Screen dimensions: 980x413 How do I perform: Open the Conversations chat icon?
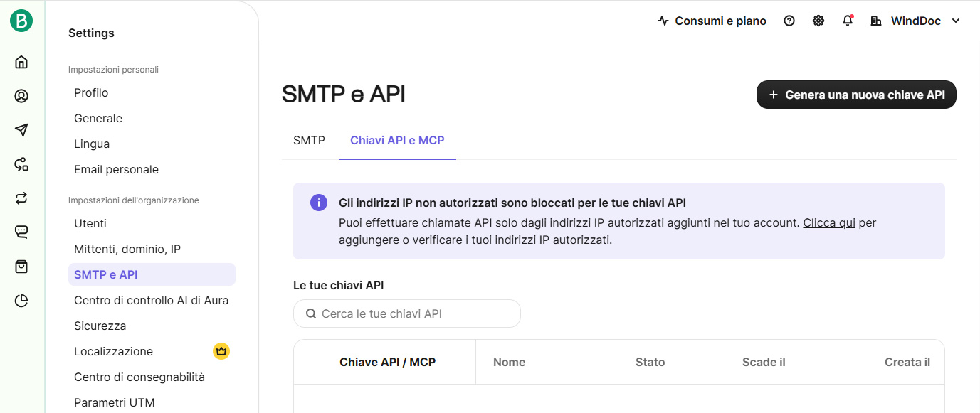(21, 232)
